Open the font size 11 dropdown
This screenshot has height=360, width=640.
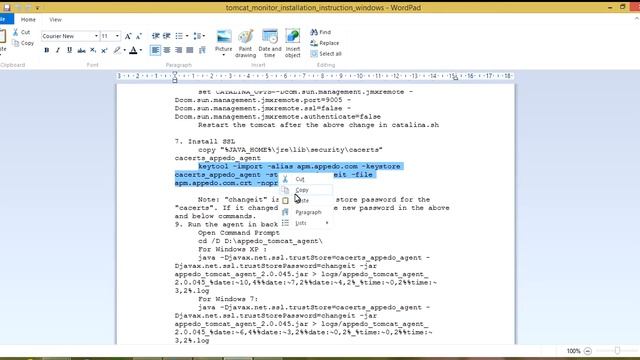[117, 36]
